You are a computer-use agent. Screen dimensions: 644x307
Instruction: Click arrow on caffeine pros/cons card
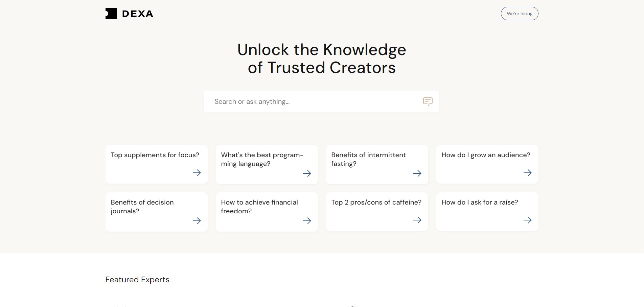pos(417,220)
